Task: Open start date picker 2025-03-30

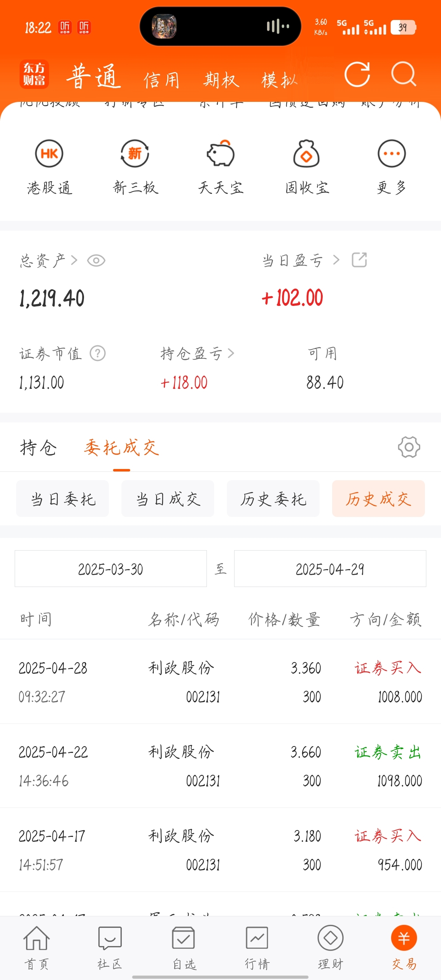Action: 111,568
